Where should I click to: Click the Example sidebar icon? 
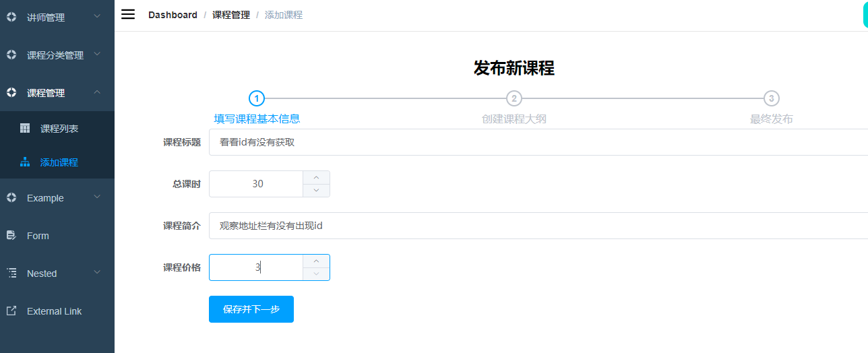coord(11,198)
